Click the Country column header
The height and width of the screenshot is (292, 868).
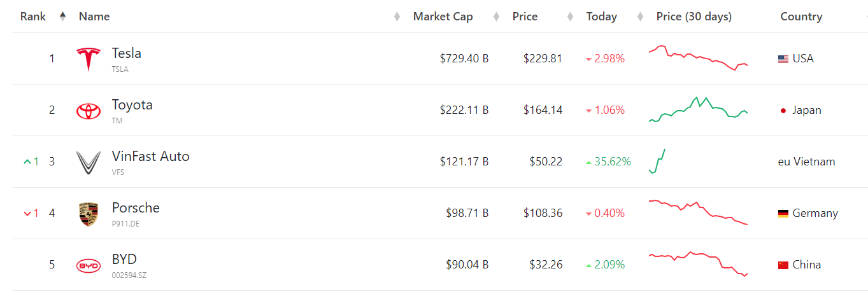[x=801, y=17]
